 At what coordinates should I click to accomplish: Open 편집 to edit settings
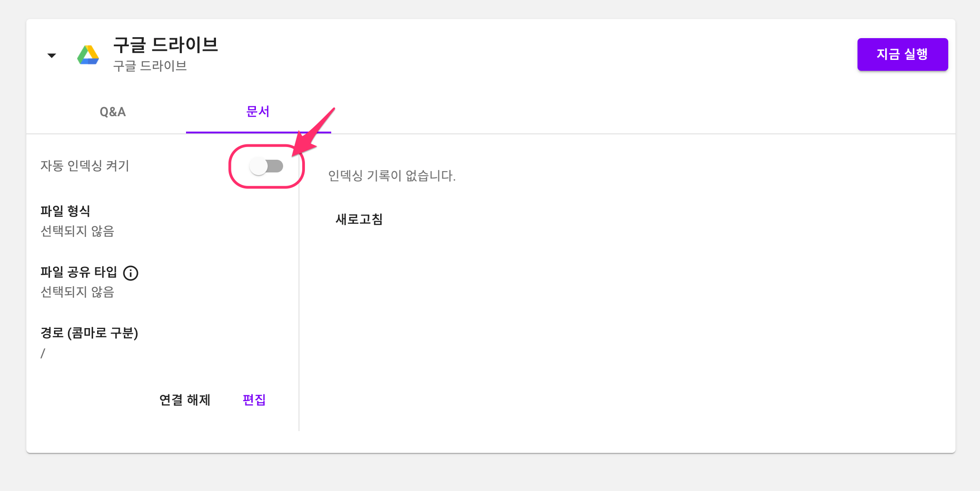(254, 400)
